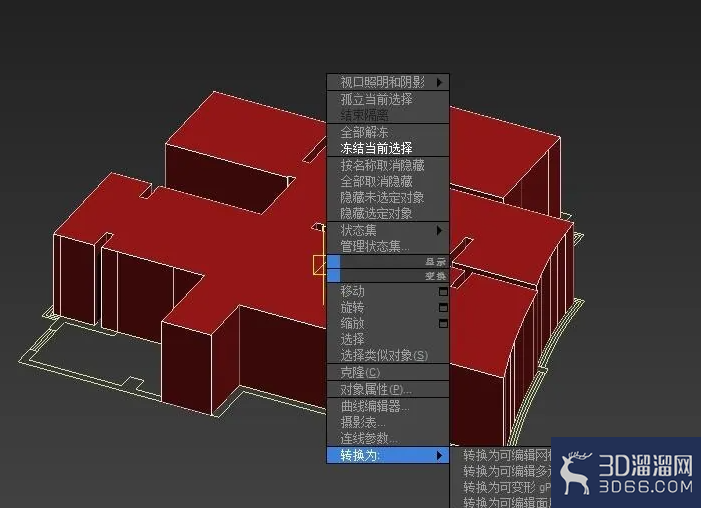Choose 选择 menu entry
The height and width of the screenshot is (508, 701).
tap(388, 339)
